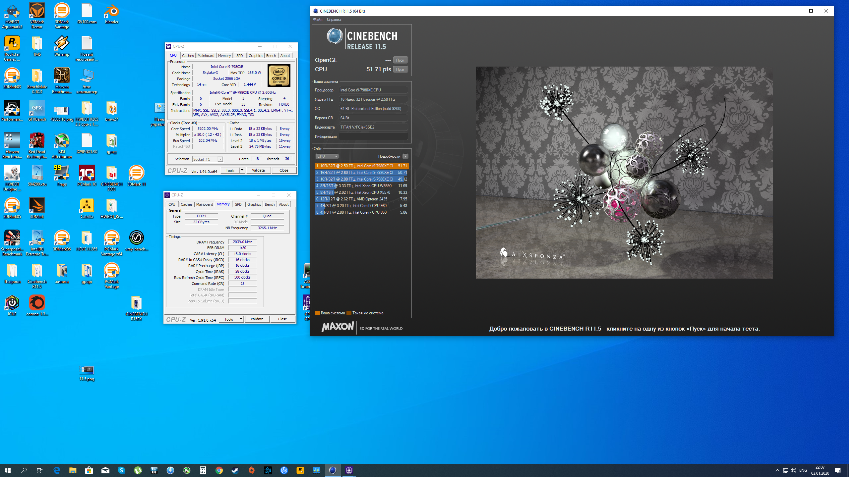
Task: Click the Steam icon in the taskbar
Action: click(x=235, y=470)
